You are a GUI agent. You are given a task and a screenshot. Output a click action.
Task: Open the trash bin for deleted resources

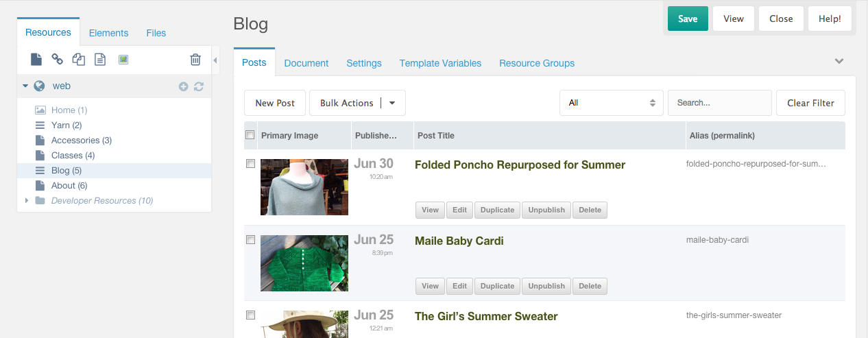click(x=195, y=60)
